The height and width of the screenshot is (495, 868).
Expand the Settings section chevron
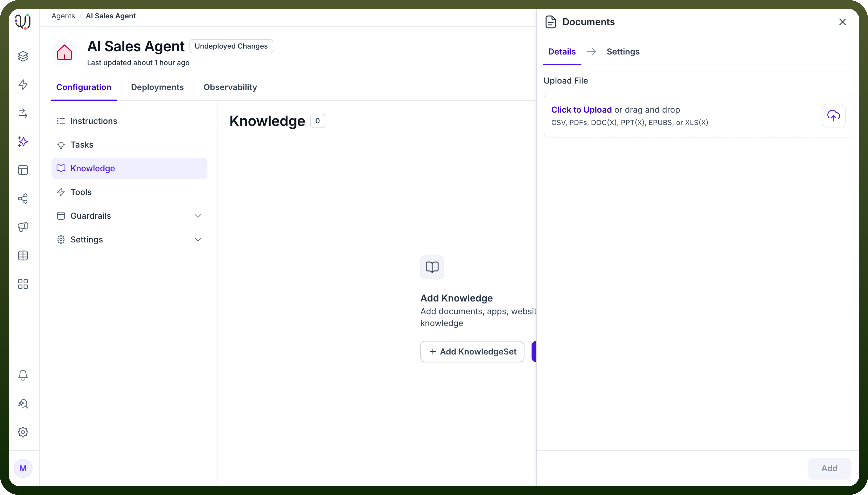pyautogui.click(x=198, y=240)
